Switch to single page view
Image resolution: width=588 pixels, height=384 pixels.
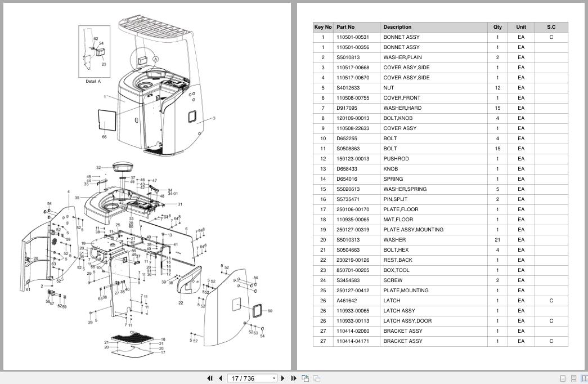click(x=563, y=378)
